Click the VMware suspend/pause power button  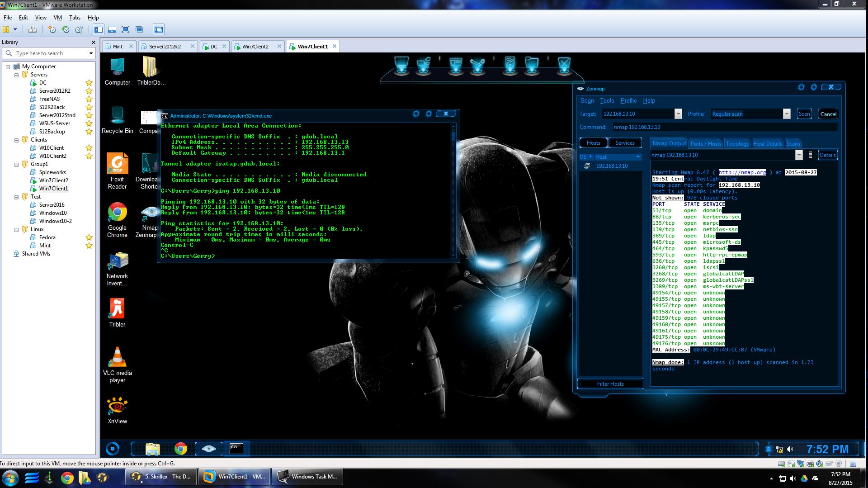(6, 29)
